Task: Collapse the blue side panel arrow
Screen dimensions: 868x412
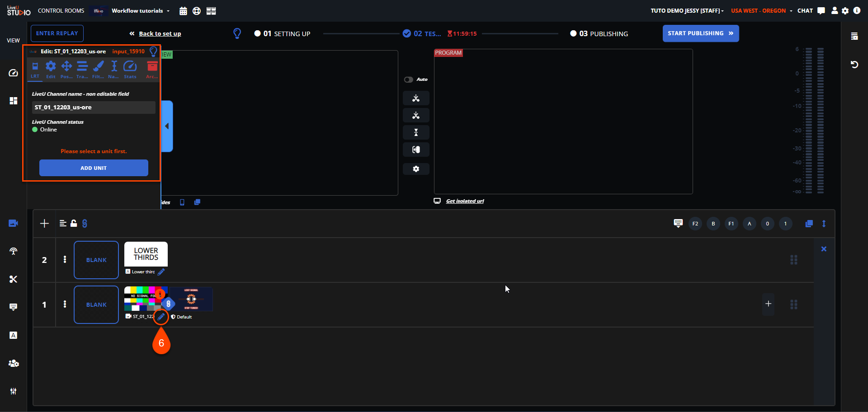Action: tap(167, 126)
